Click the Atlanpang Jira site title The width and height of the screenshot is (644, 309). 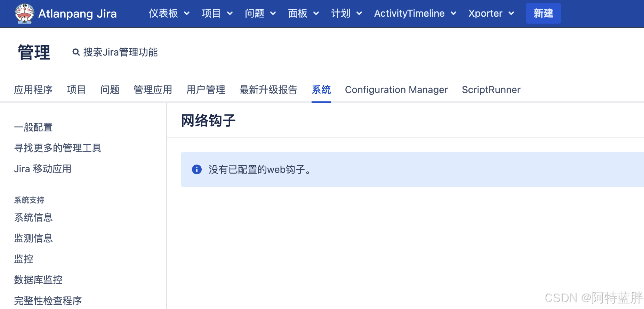pyautogui.click(x=78, y=14)
